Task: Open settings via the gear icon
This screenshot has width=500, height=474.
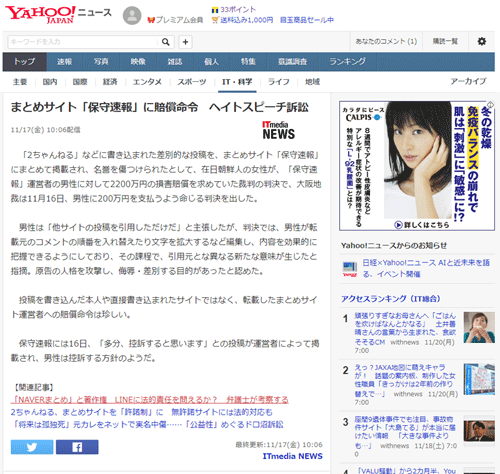Action: click(x=482, y=41)
